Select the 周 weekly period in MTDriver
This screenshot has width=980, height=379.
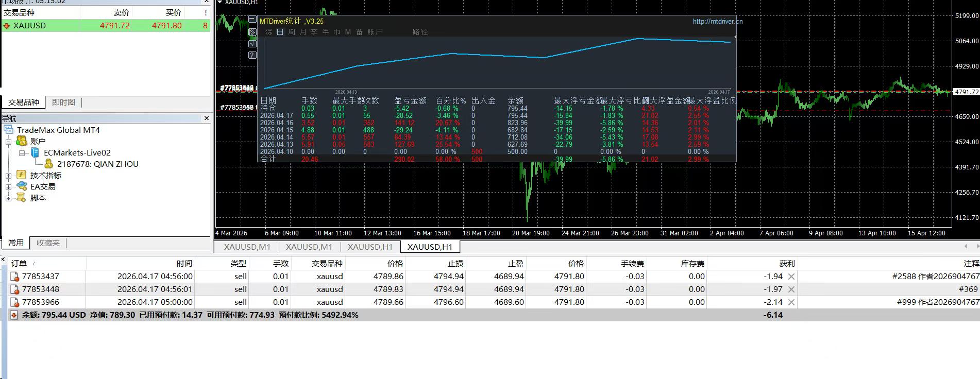click(x=292, y=32)
